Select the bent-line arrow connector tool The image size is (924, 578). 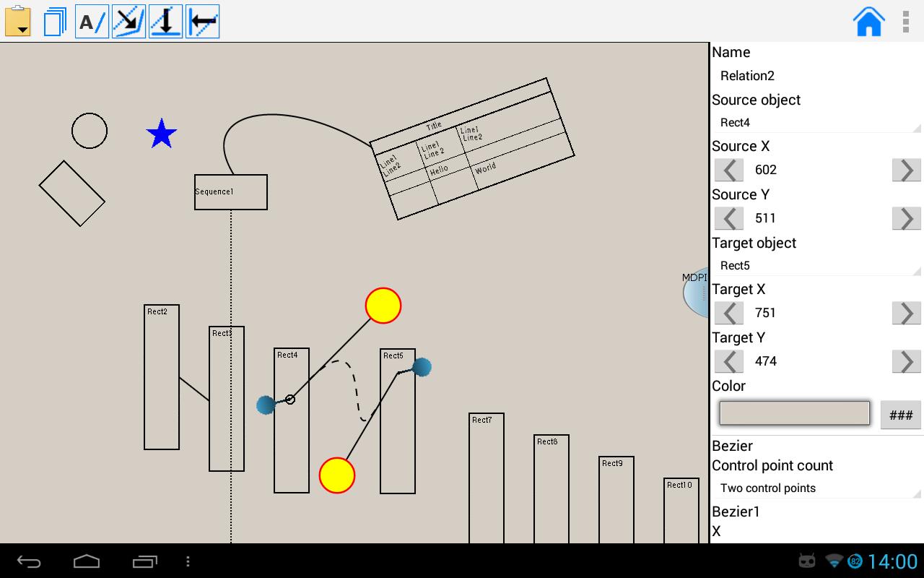click(128, 20)
